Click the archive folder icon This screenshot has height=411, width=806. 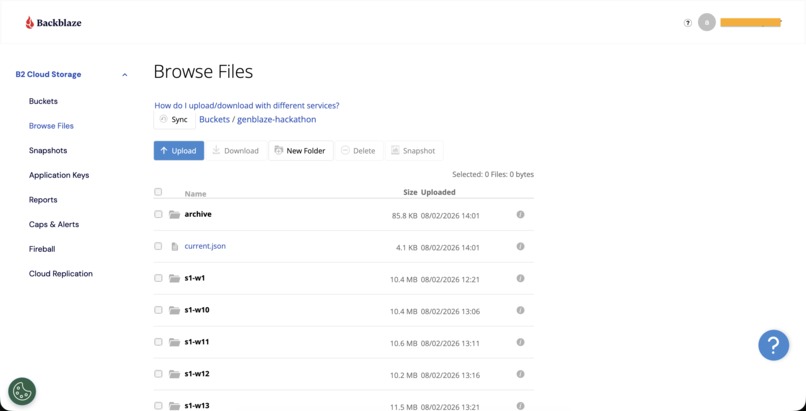[174, 214]
